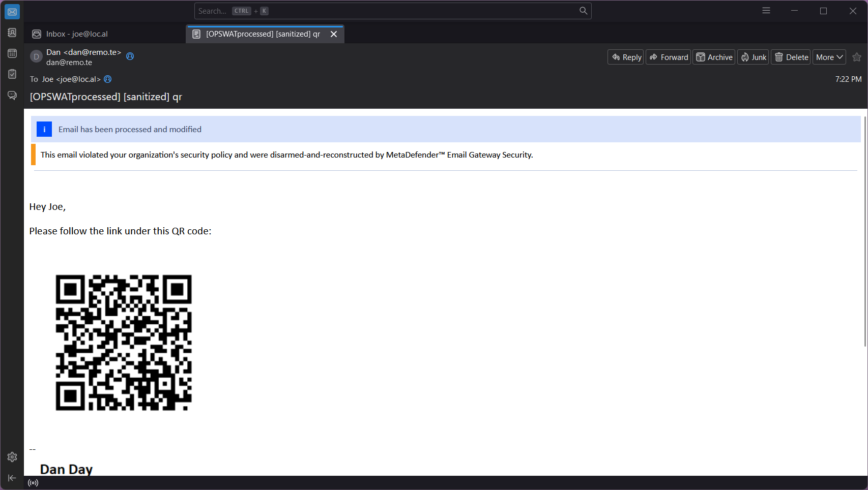Open the Address Book sidebar icon
868x490 pixels.
pos(12,33)
